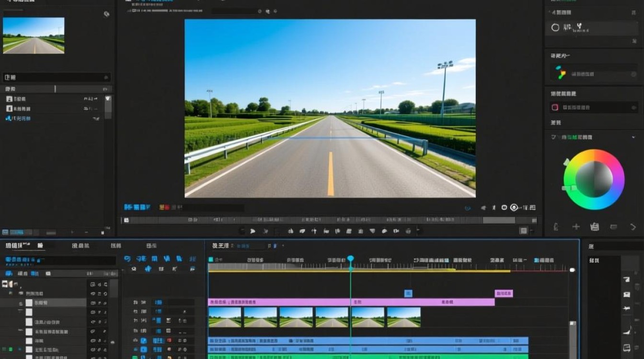Select the road thumbnail in the media bin

pyautogui.click(x=34, y=35)
